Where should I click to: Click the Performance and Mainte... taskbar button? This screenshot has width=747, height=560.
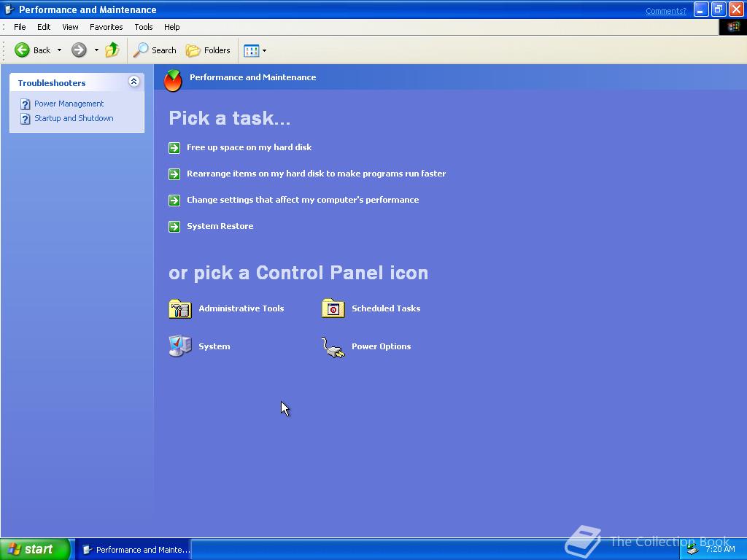[x=134, y=550]
